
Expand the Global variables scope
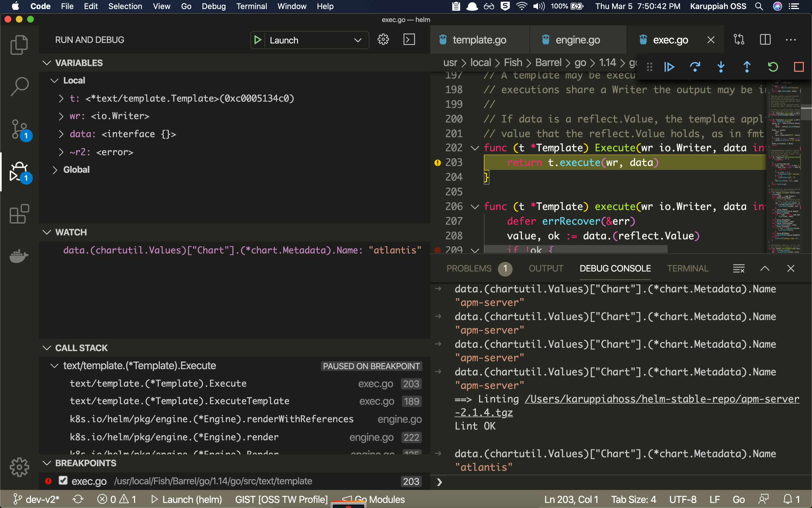[54, 170]
